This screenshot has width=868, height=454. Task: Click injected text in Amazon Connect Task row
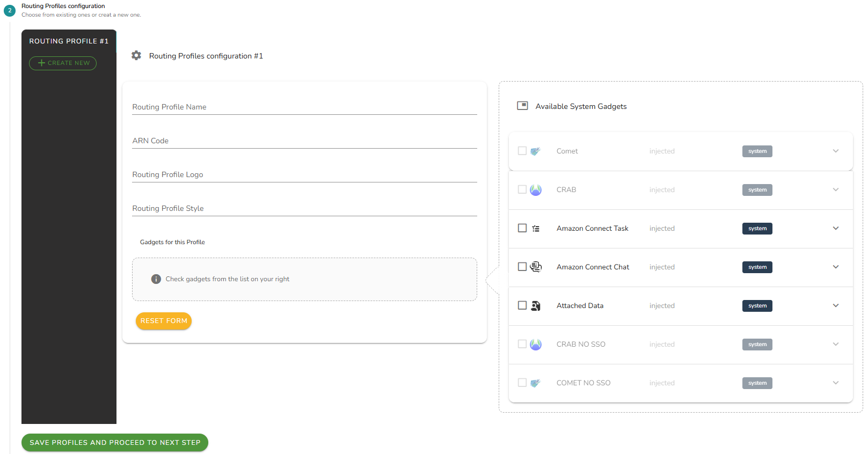[662, 228]
